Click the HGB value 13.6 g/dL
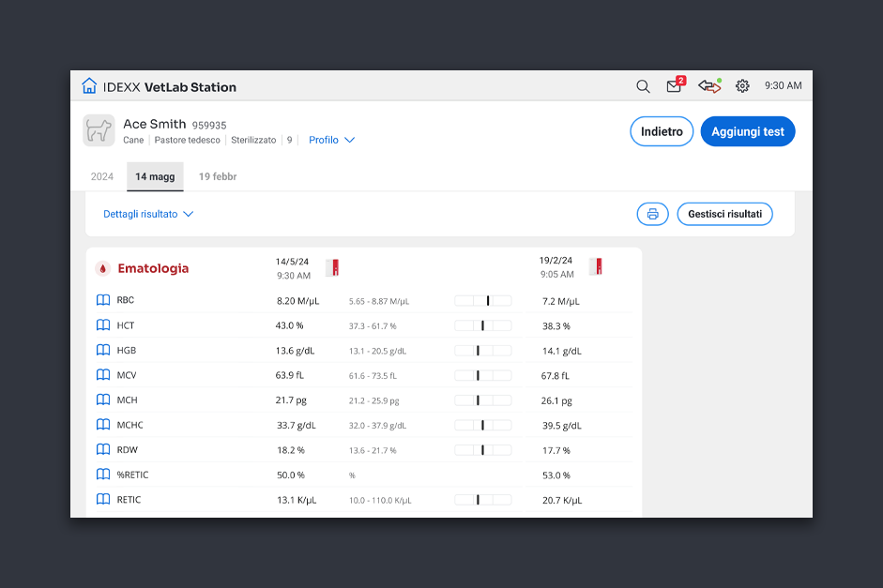The image size is (883, 588). coord(295,351)
